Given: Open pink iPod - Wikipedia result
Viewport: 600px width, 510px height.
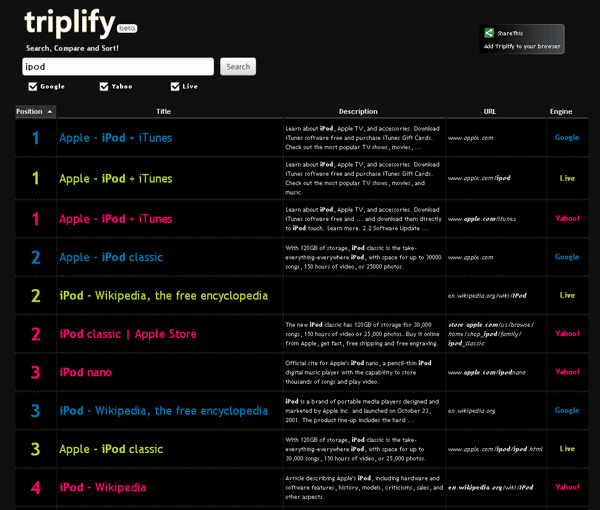Looking at the screenshot, I should [103, 487].
